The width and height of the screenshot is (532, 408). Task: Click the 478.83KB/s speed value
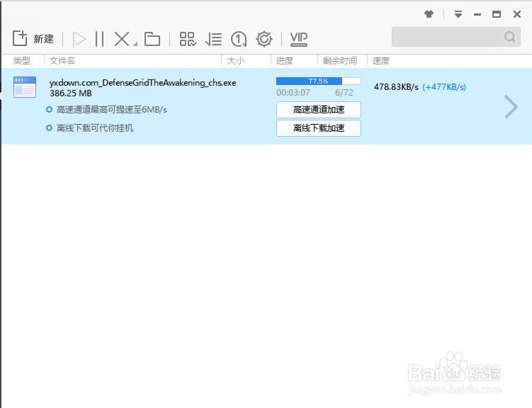[396, 87]
